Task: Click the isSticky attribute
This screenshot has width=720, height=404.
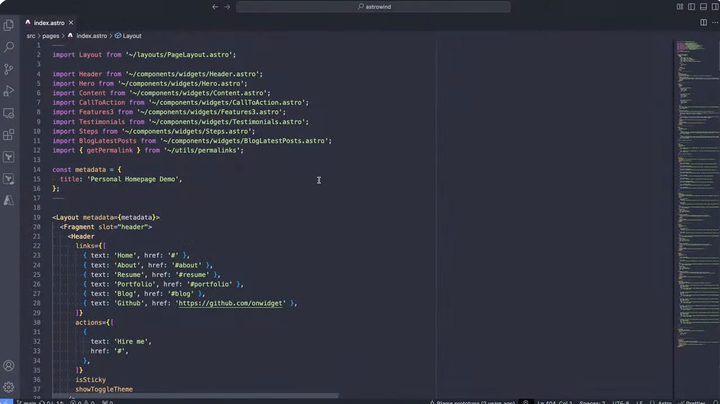Action: click(x=90, y=380)
